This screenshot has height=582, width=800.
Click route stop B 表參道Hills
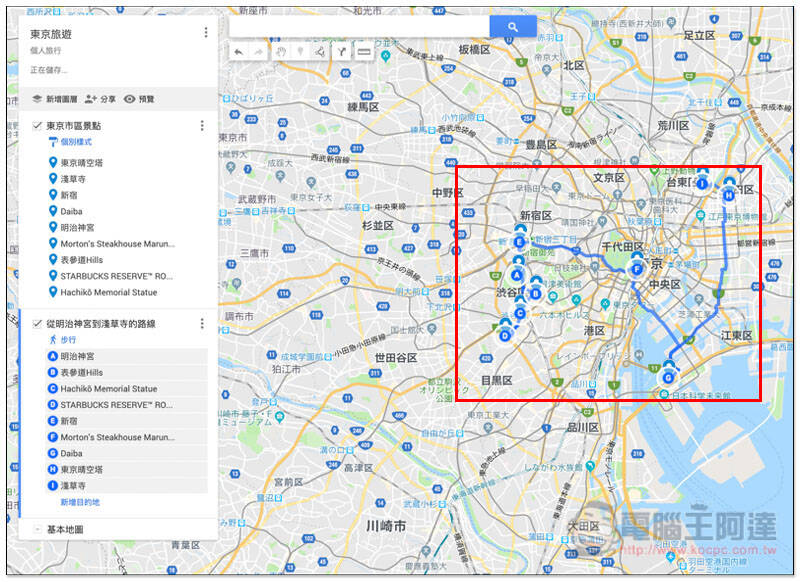click(127, 372)
